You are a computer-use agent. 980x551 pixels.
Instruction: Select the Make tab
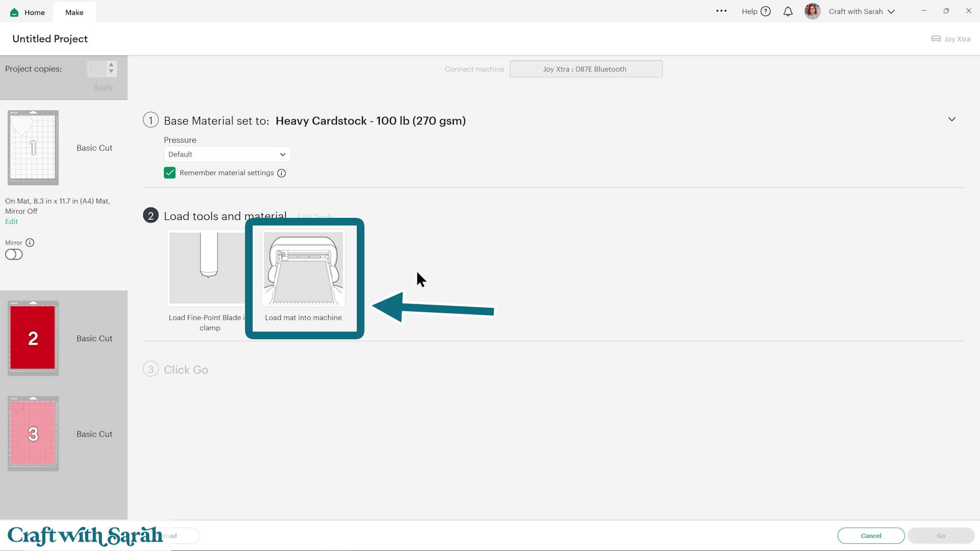pyautogui.click(x=74, y=12)
